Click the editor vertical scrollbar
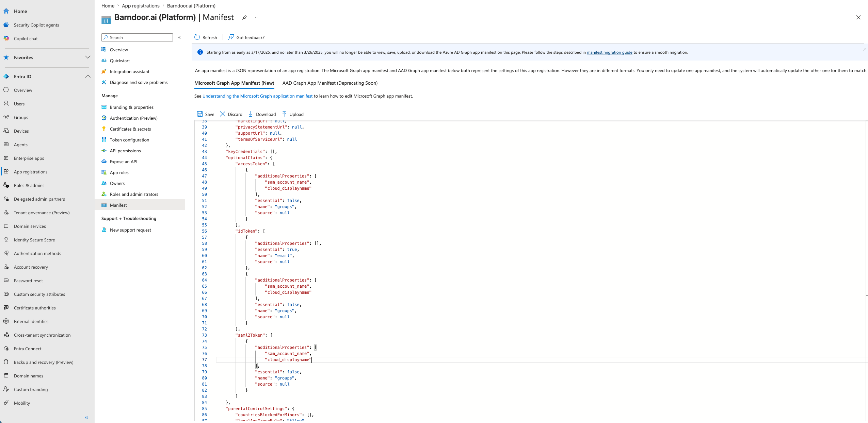 click(866, 270)
